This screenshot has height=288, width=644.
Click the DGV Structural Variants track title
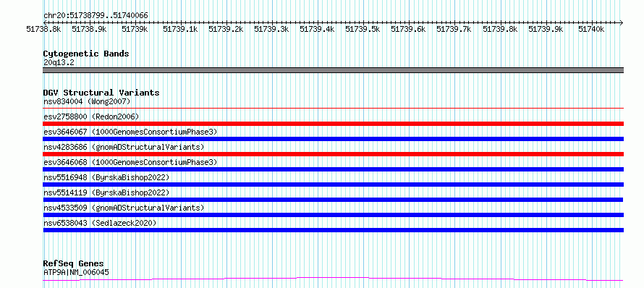point(101,93)
